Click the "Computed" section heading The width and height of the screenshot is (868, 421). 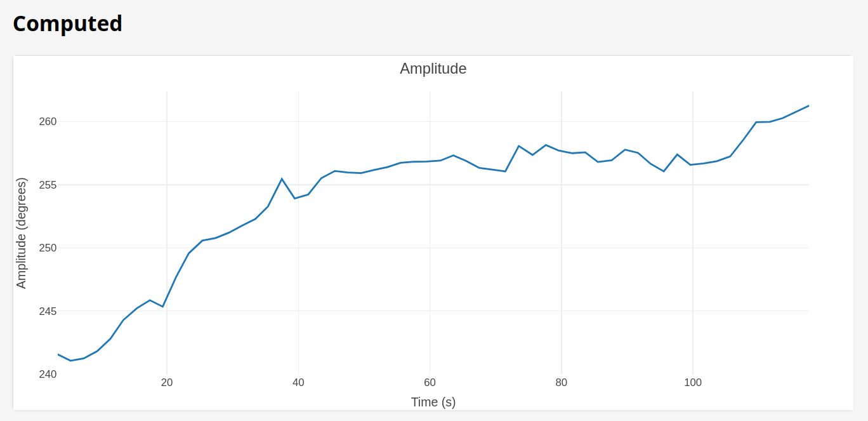click(67, 23)
